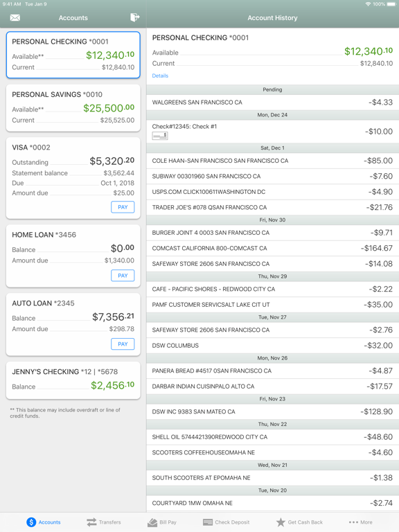Tap the Account History title
The width and height of the screenshot is (399, 532).
click(x=272, y=17)
